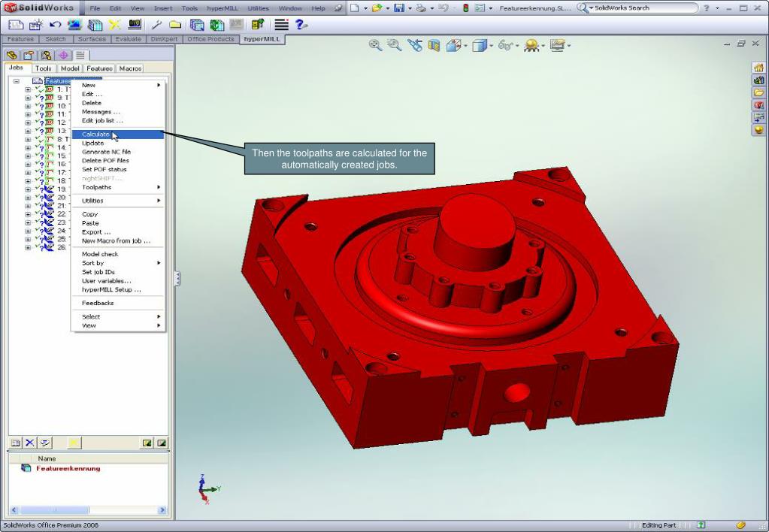Toggle the expander of job 20
769x532 pixels.
pyautogui.click(x=28, y=198)
